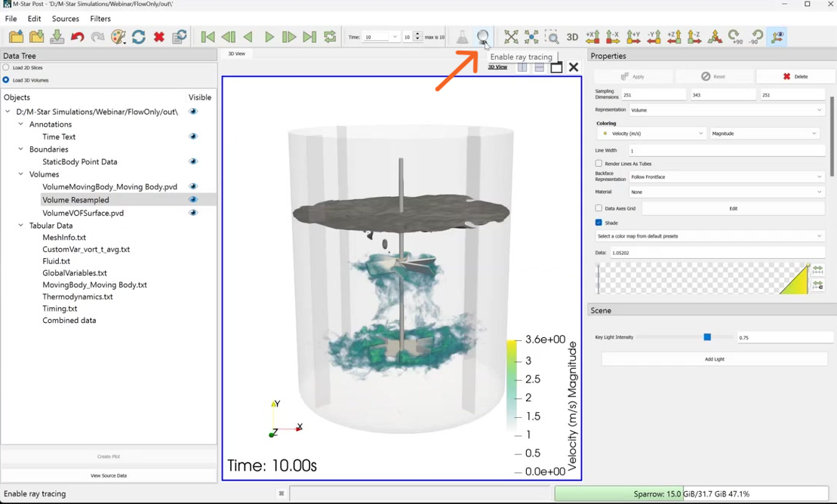Step forward one frame
This screenshot has height=504, width=837.
coord(289,37)
